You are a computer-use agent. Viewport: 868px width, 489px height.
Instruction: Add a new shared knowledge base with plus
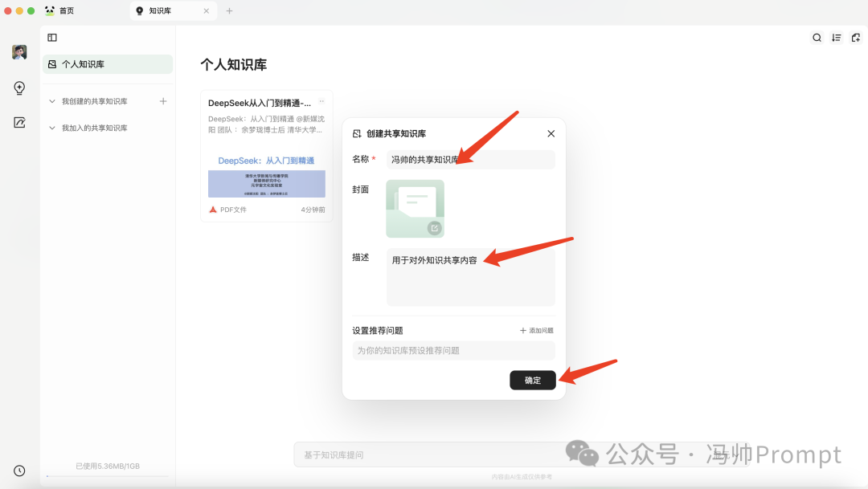(x=163, y=101)
